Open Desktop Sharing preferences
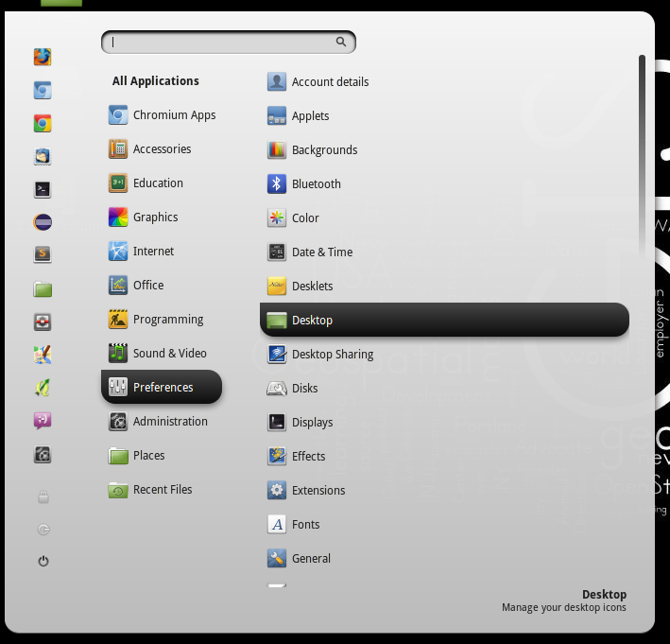 click(x=444, y=354)
